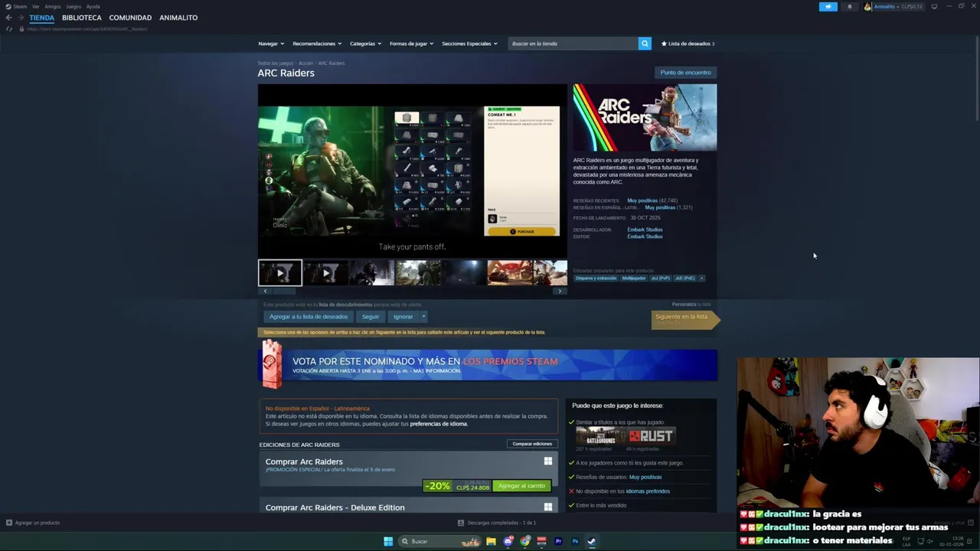980x551 pixels.
Task: Open the Ver menu
Action: [x=35, y=6]
